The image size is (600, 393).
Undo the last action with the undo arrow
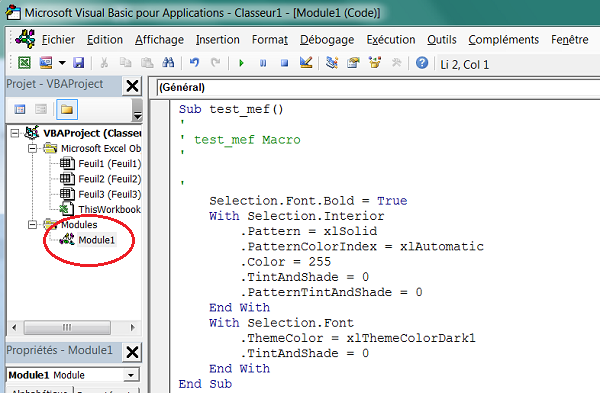(194, 63)
